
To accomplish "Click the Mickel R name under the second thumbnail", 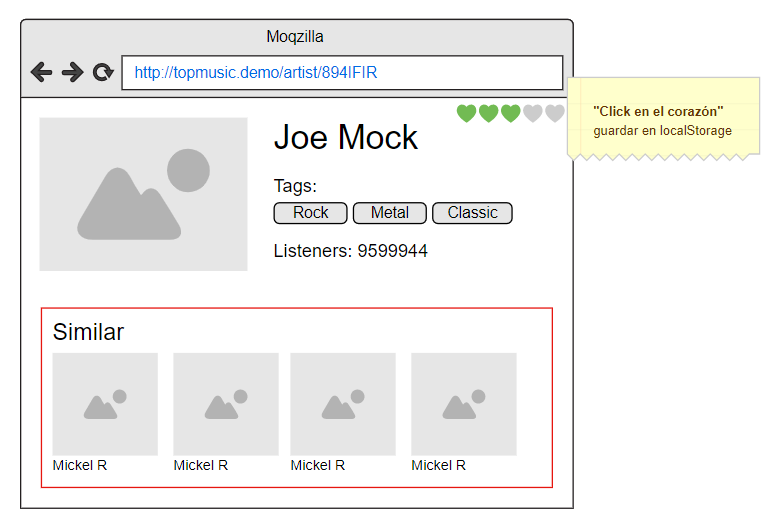I will (x=201, y=465).
